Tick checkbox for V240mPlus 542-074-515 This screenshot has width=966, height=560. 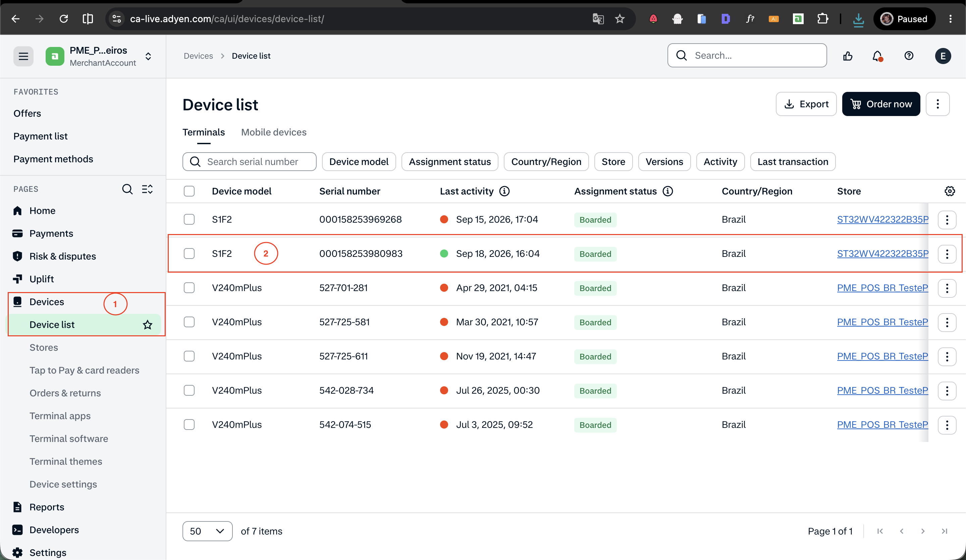tap(189, 424)
